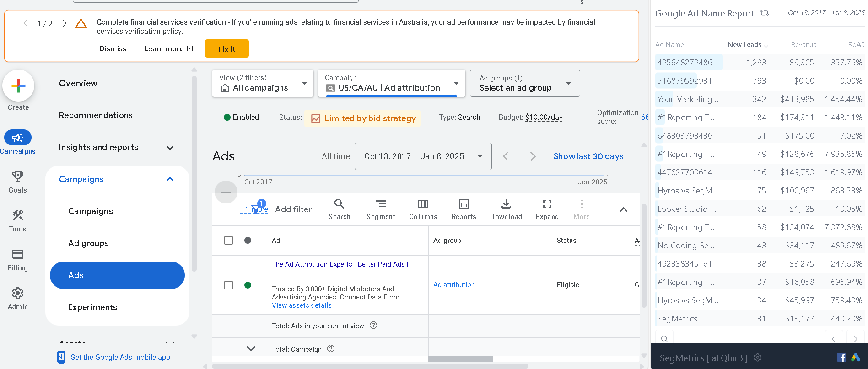Open the Admin gear icon

click(18, 293)
